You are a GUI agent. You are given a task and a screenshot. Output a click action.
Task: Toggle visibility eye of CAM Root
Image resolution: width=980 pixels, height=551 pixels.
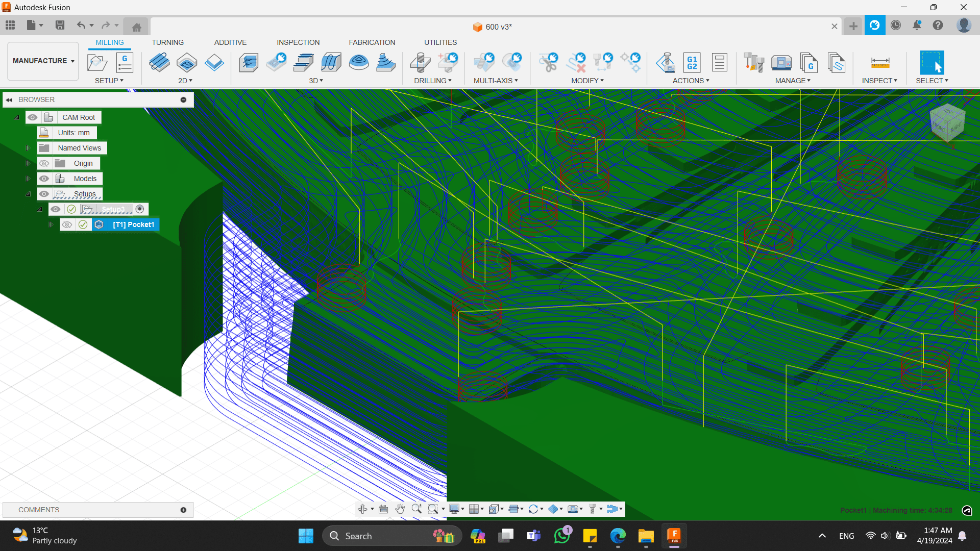pos(33,117)
